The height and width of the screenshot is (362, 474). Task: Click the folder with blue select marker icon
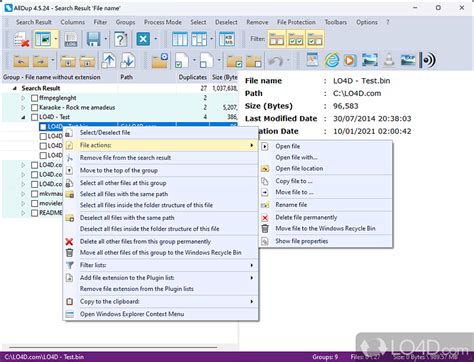coord(160,60)
